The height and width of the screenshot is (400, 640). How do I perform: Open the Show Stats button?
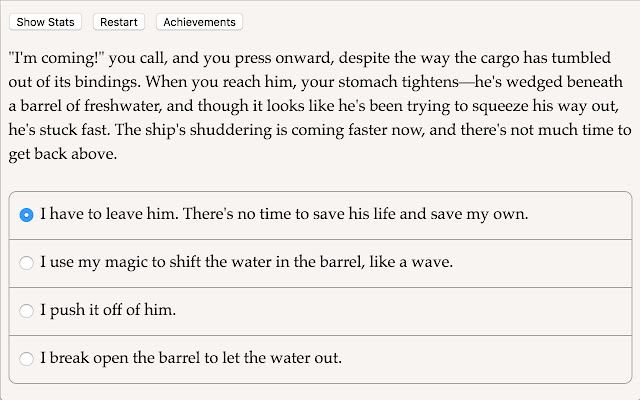click(x=45, y=22)
